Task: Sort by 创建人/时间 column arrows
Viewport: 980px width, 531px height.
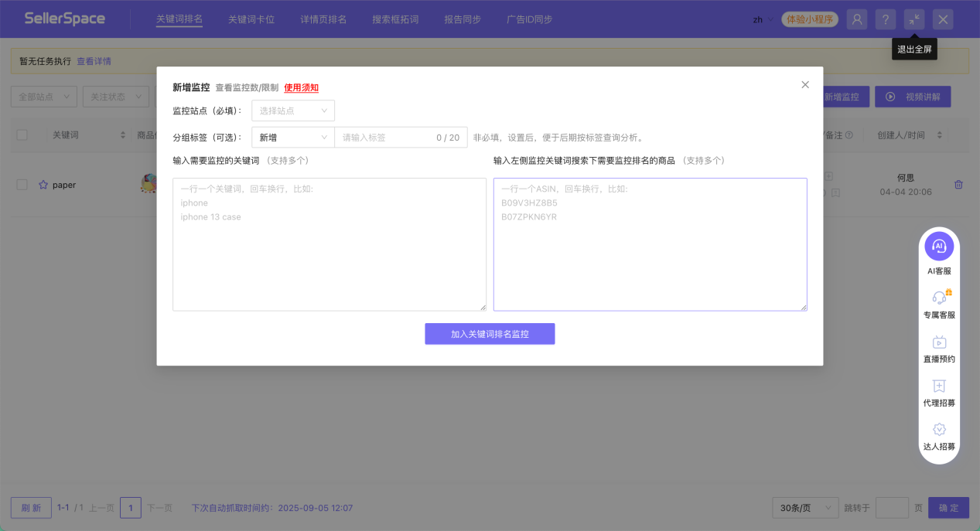Action: point(940,135)
